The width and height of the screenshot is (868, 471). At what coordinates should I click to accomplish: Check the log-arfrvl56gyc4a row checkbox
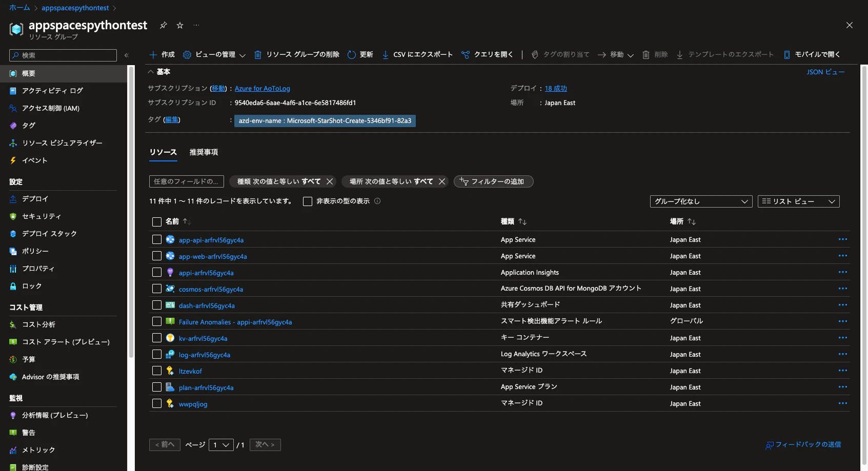[x=157, y=354]
